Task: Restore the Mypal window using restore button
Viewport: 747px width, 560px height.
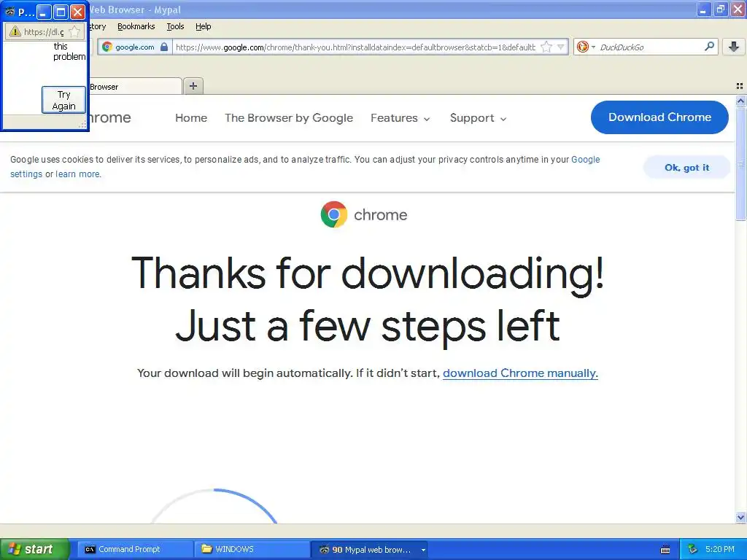Action: (x=721, y=9)
